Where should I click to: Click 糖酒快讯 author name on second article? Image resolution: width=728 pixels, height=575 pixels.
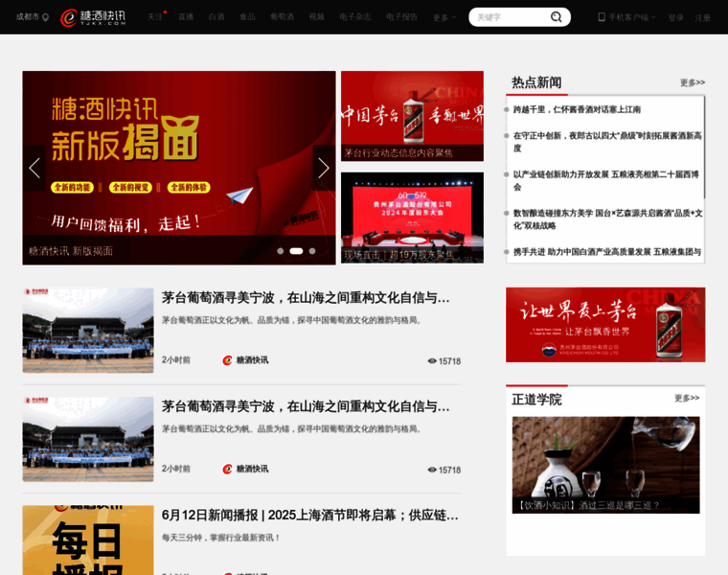[x=252, y=469]
